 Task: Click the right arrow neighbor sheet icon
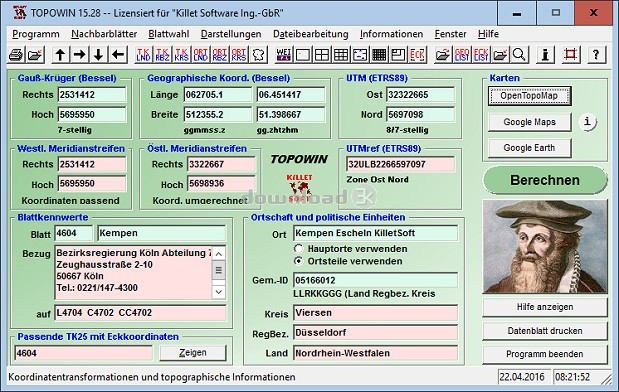[x=80, y=54]
